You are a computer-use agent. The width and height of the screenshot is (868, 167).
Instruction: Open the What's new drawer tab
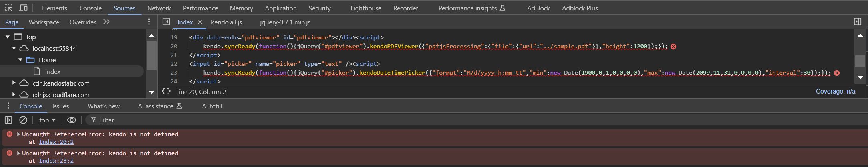pyautogui.click(x=103, y=106)
